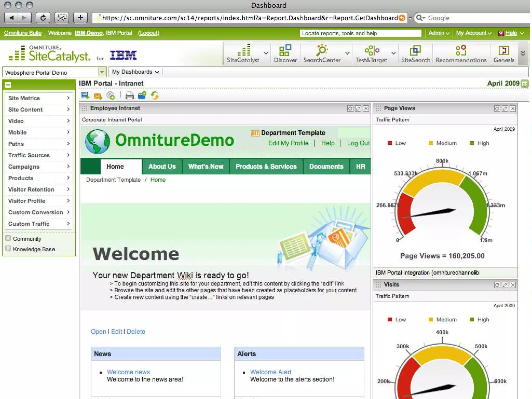Click the yellow Medium legend swatch in Page Views
The width and height of the screenshot is (532, 399).
point(431,143)
